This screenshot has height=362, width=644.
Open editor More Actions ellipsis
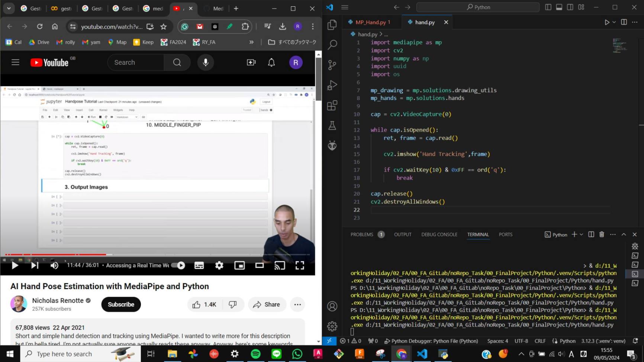click(635, 22)
